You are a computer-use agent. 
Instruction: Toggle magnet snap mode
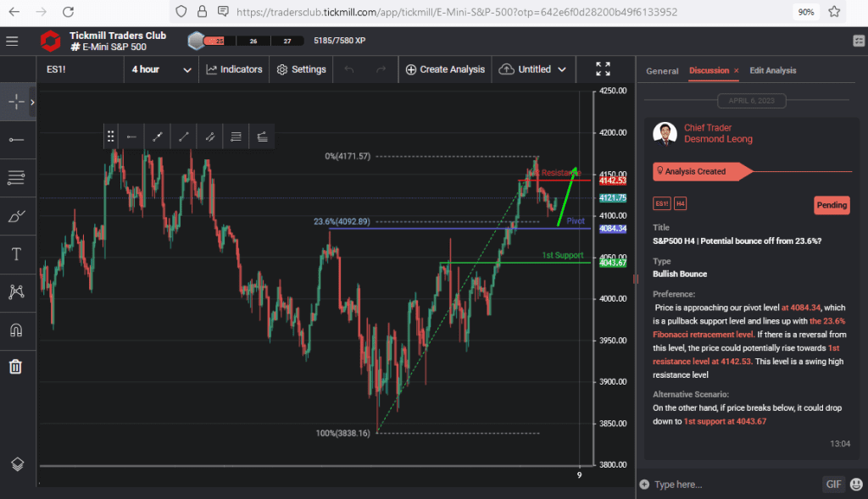pyautogui.click(x=17, y=330)
